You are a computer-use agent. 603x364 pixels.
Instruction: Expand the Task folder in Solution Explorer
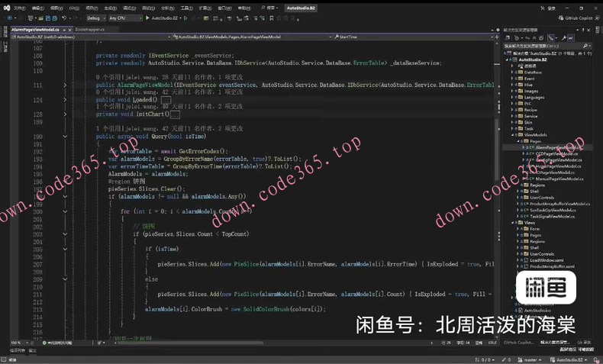pyautogui.click(x=513, y=128)
